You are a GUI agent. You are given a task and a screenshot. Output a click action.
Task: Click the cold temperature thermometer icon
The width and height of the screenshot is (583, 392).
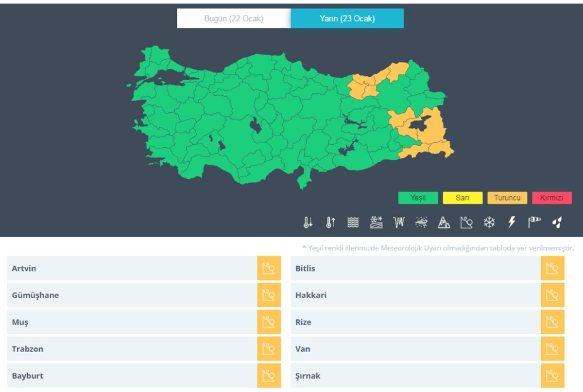pyautogui.click(x=308, y=222)
